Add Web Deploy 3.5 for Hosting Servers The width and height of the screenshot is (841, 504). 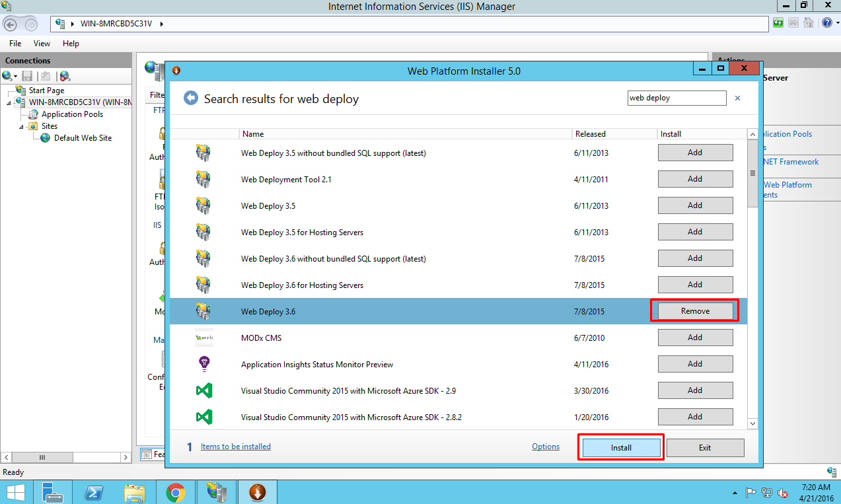pyautogui.click(x=695, y=232)
